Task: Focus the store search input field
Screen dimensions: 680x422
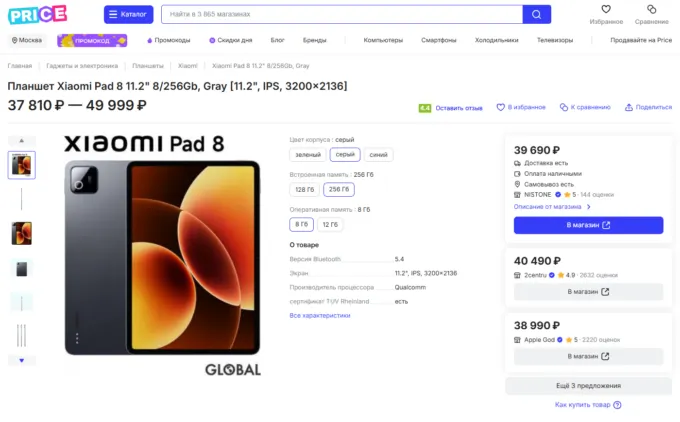Action: coord(342,14)
